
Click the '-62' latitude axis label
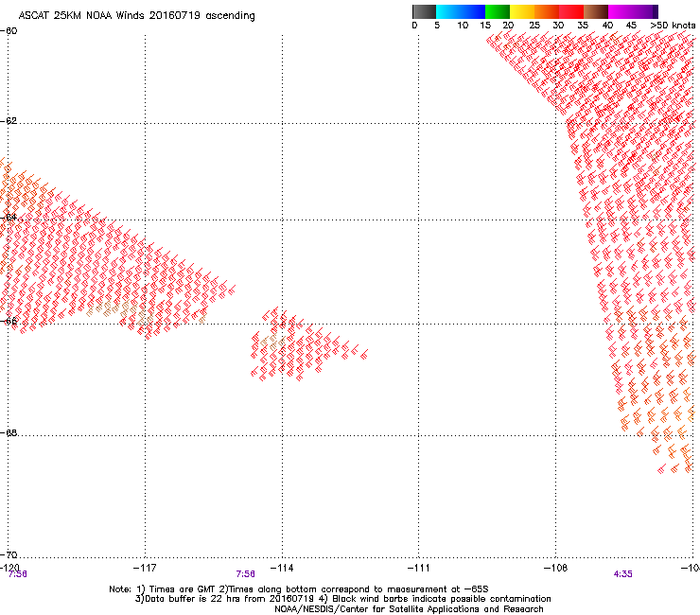[x=9, y=121]
